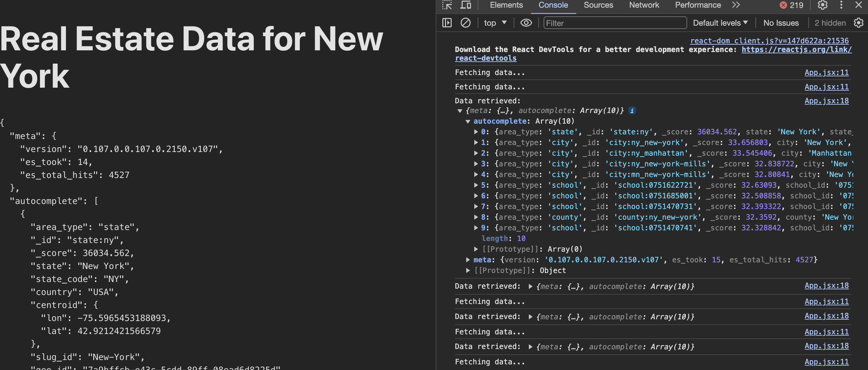Expand array item 1 city:ny_new-york
The height and width of the screenshot is (370, 868).
click(x=476, y=143)
